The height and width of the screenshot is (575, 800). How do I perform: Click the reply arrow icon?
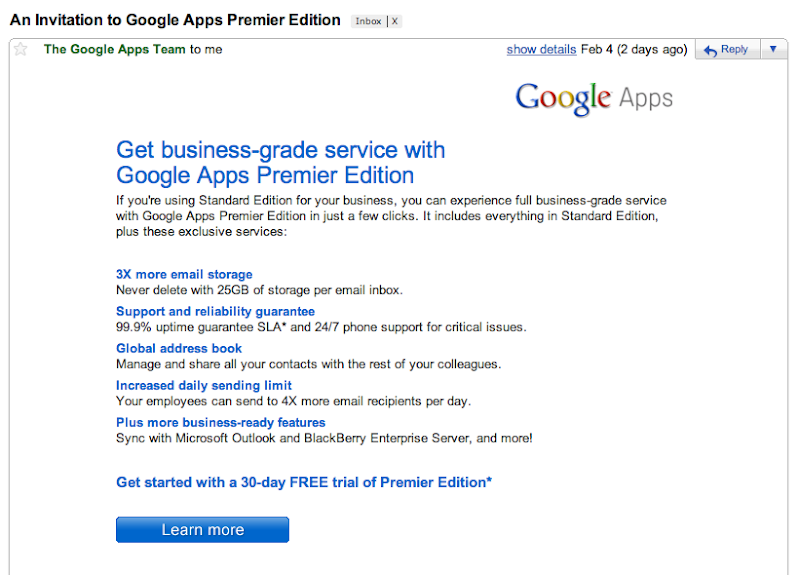point(710,50)
